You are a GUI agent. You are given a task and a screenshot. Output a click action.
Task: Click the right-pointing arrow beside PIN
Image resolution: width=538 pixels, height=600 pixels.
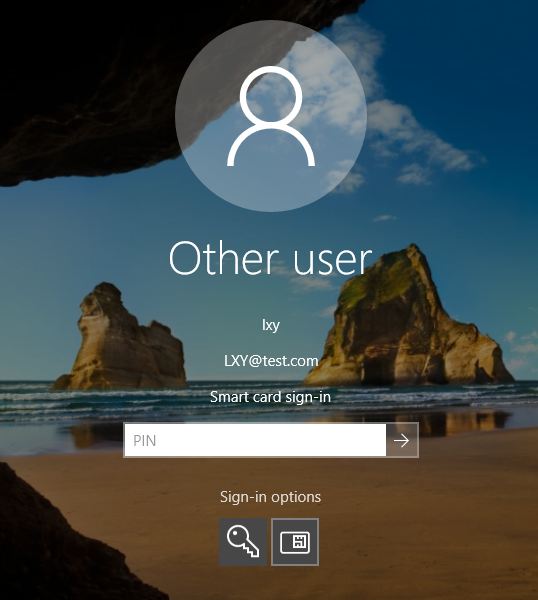click(402, 440)
